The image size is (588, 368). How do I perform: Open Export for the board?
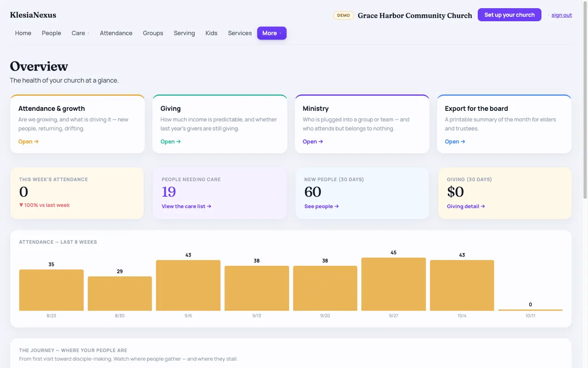(504, 124)
